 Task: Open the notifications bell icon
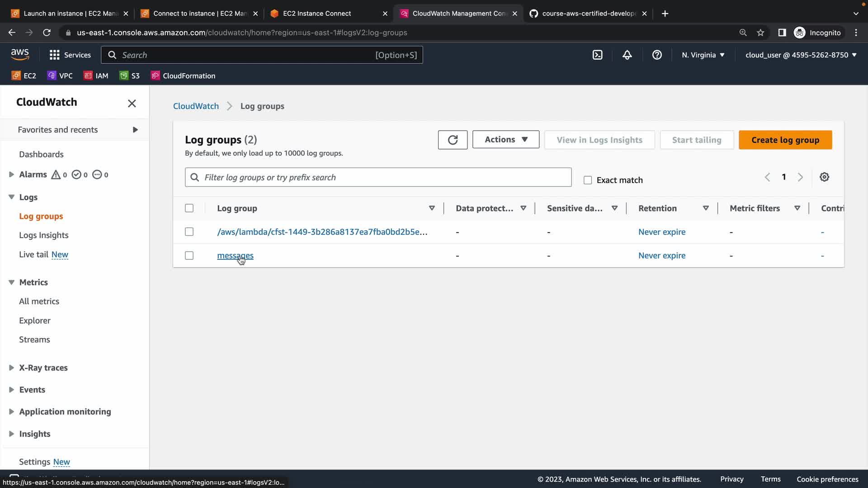[x=627, y=55]
